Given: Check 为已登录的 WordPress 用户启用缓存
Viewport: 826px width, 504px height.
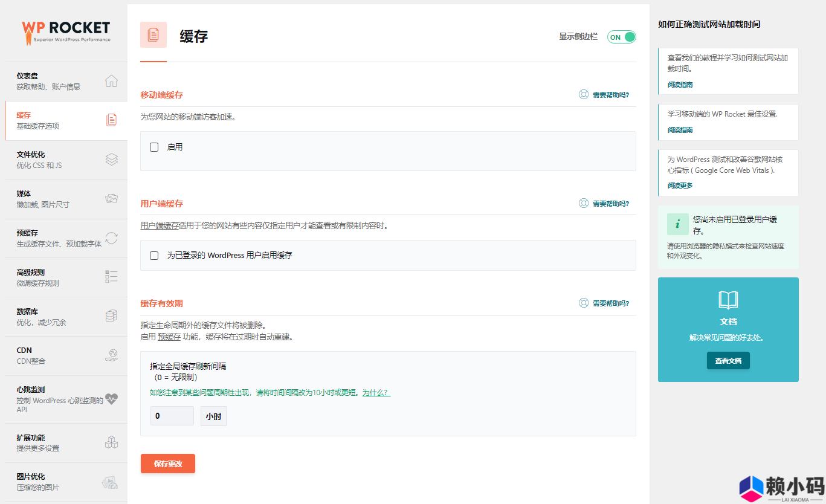Looking at the screenshot, I should 154,256.
